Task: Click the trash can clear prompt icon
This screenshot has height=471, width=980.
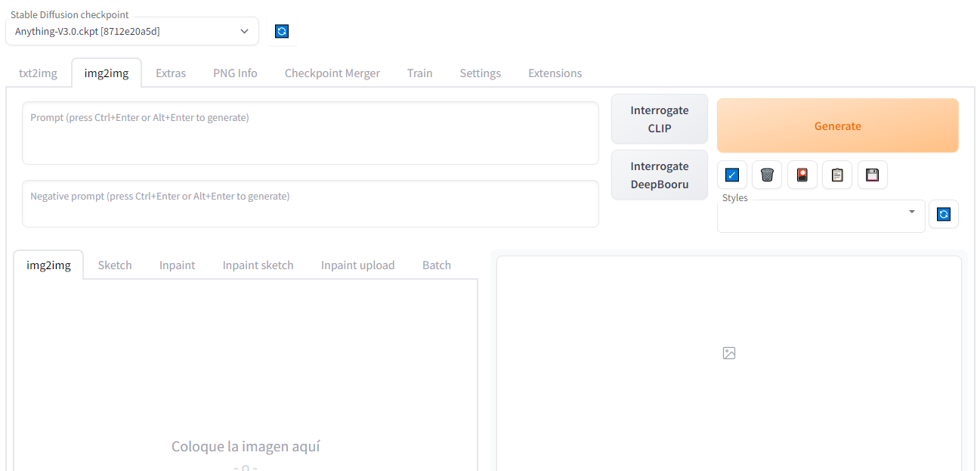Action: point(767,175)
